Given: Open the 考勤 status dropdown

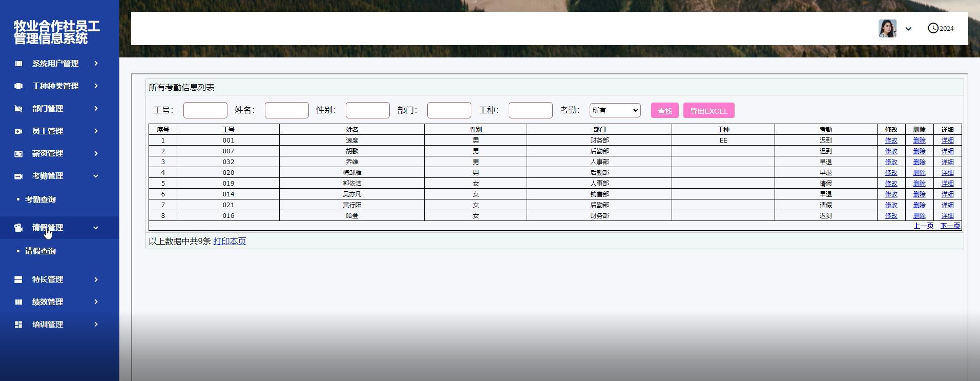Looking at the screenshot, I should coord(615,110).
